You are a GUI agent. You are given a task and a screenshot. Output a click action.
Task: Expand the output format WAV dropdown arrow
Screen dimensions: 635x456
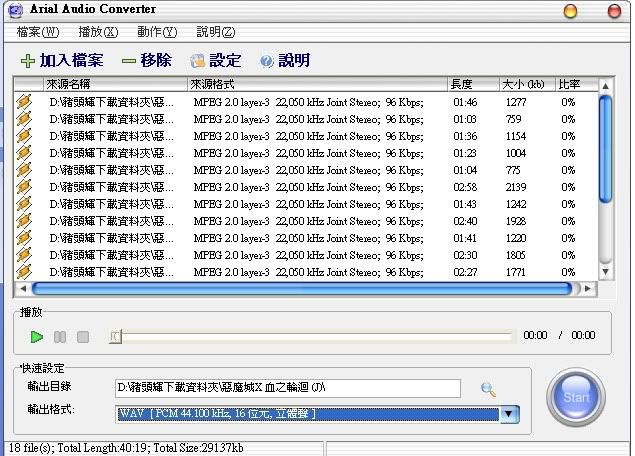[x=510, y=414]
